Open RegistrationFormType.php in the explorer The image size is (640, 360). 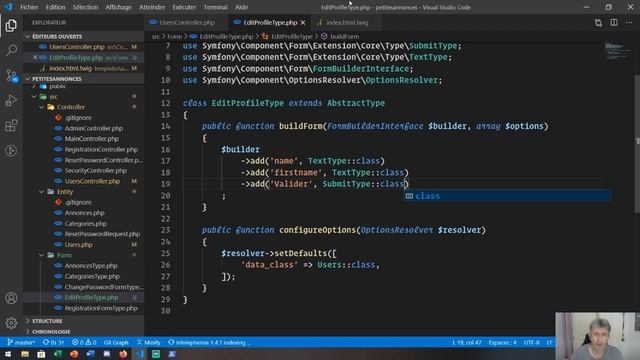tap(101, 308)
